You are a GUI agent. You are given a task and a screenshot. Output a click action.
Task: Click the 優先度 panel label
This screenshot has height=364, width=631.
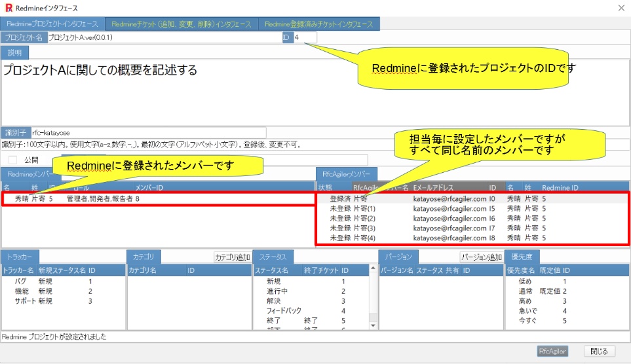coord(522,257)
